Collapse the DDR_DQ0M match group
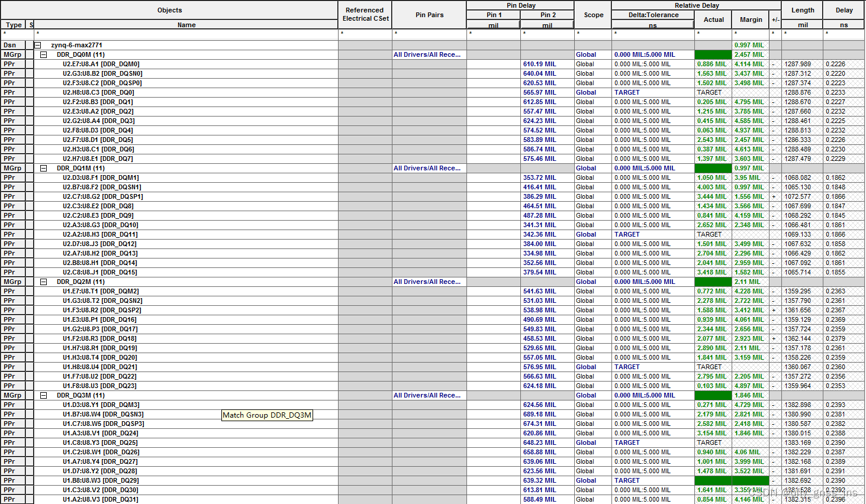Screen dimensions: 866x504 tap(43, 54)
